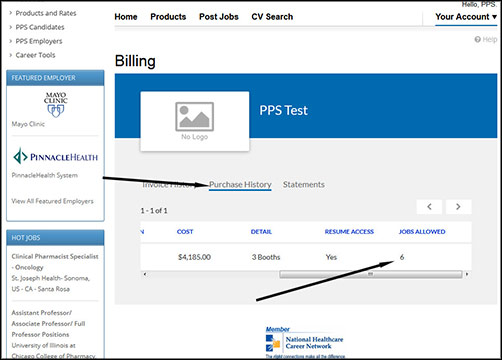Go to previous page of results
This screenshot has height=360, width=502.
pyautogui.click(x=429, y=207)
